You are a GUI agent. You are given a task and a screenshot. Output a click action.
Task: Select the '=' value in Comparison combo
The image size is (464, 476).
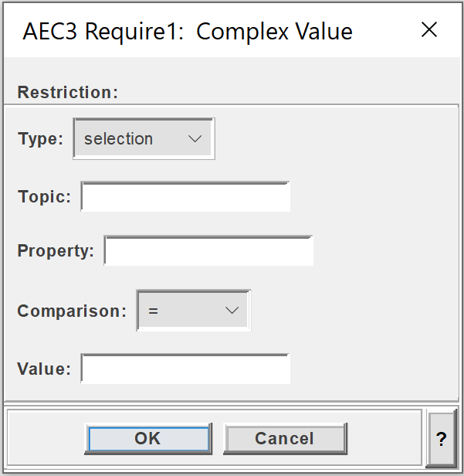point(153,311)
